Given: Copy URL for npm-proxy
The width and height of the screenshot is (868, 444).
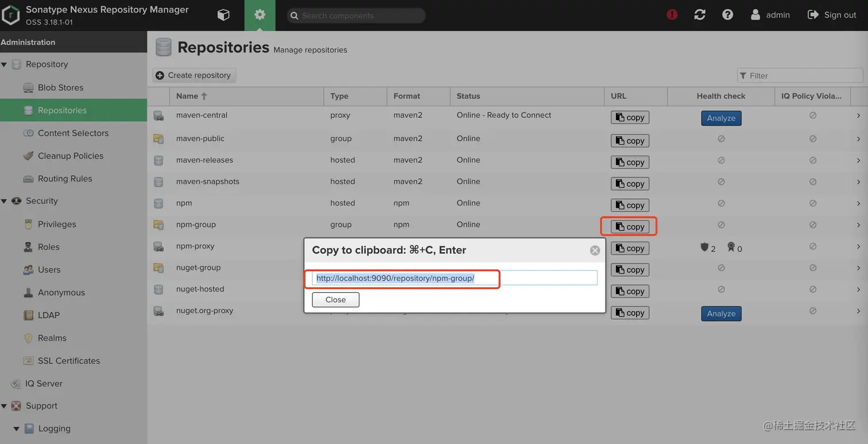Looking at the screenshot, I should pos(630,249).
